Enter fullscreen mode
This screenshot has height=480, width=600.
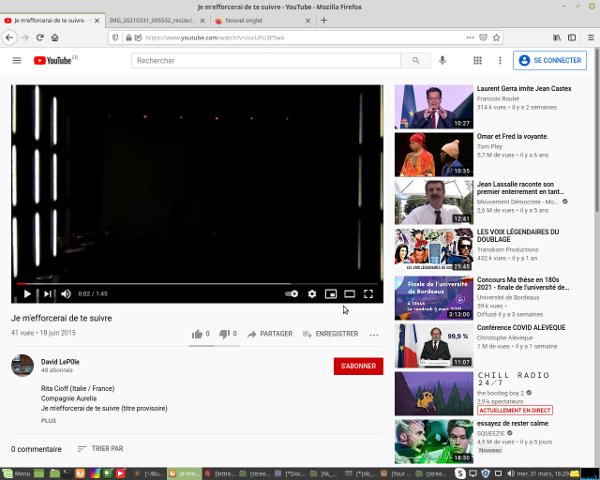pyautogui.click(x=368, y=294)
